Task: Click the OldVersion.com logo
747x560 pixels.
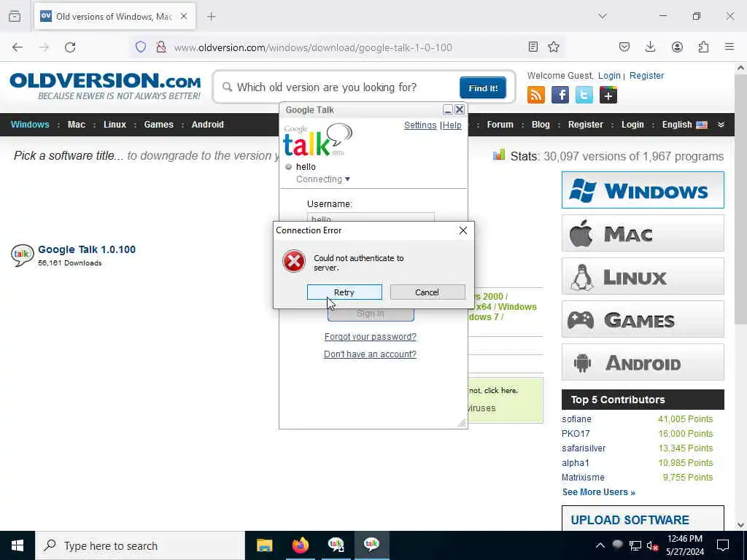Action: tap(105, 86)
